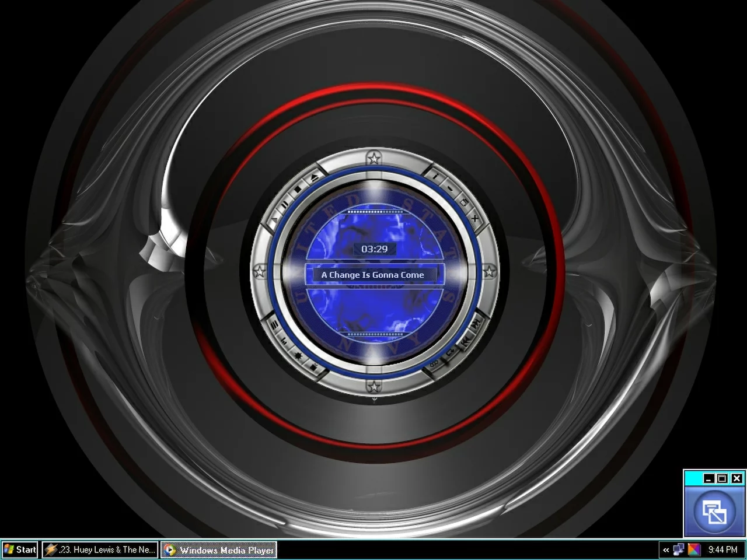
Task: Click the eject button on the player ring
Action: coord(315,177)
